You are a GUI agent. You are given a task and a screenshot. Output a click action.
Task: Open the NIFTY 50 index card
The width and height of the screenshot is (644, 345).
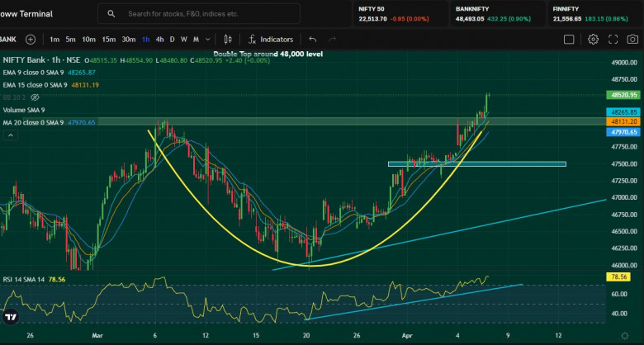pyautogui.click(x=401, y=14)
